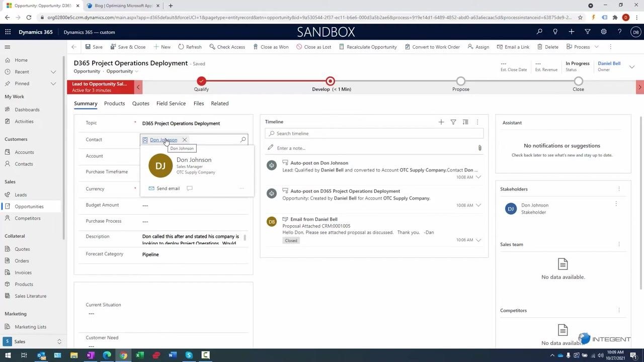The height and width of the screenshot is (362, 644).
Task: Open the timeline filter funnel icon
Action: 453,122
